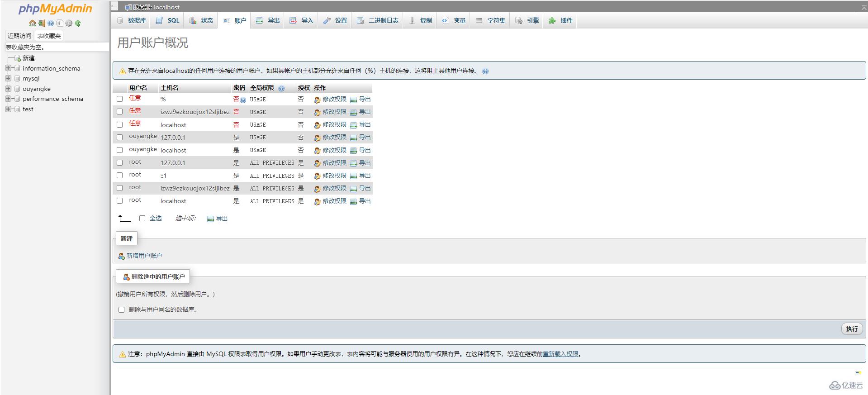
Task: Click edit privileges icon for root localhost
Action: (317, 201)
